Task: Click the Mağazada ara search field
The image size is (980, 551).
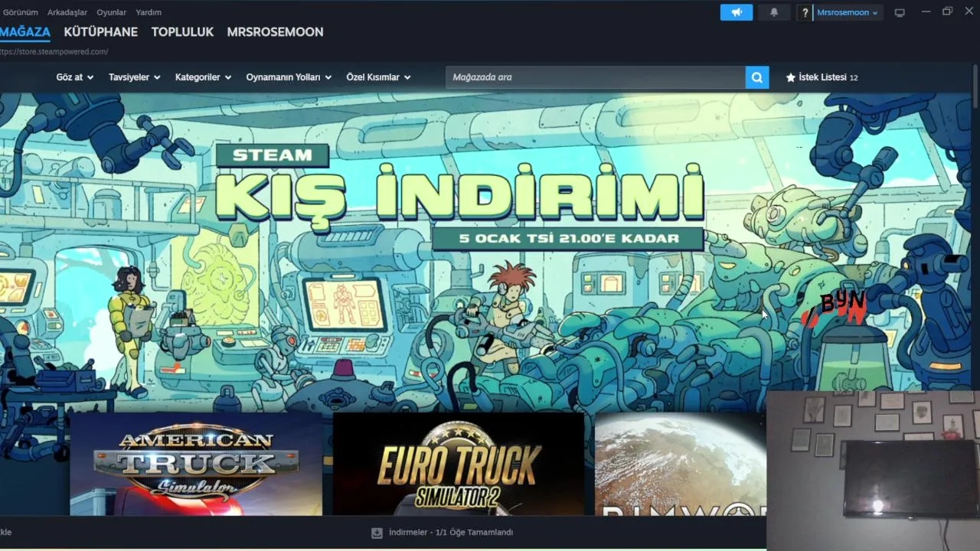Action: (596, 77)
